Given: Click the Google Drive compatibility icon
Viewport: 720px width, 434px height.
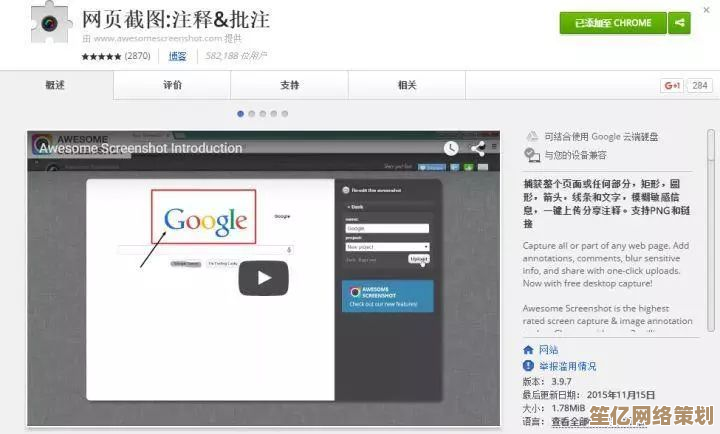Looking at the screenshot, I should click(532, 136).
